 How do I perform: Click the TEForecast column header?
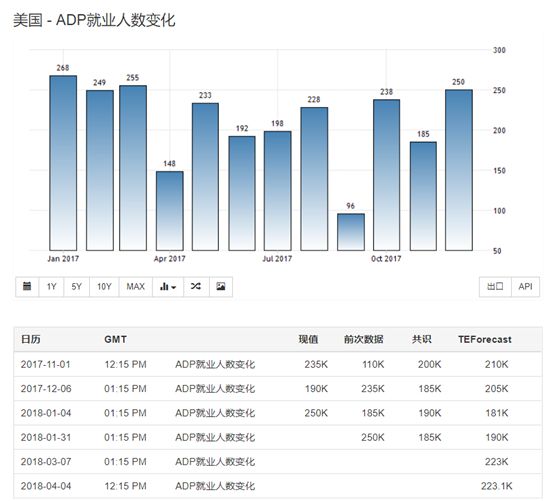tap(485, 339)
